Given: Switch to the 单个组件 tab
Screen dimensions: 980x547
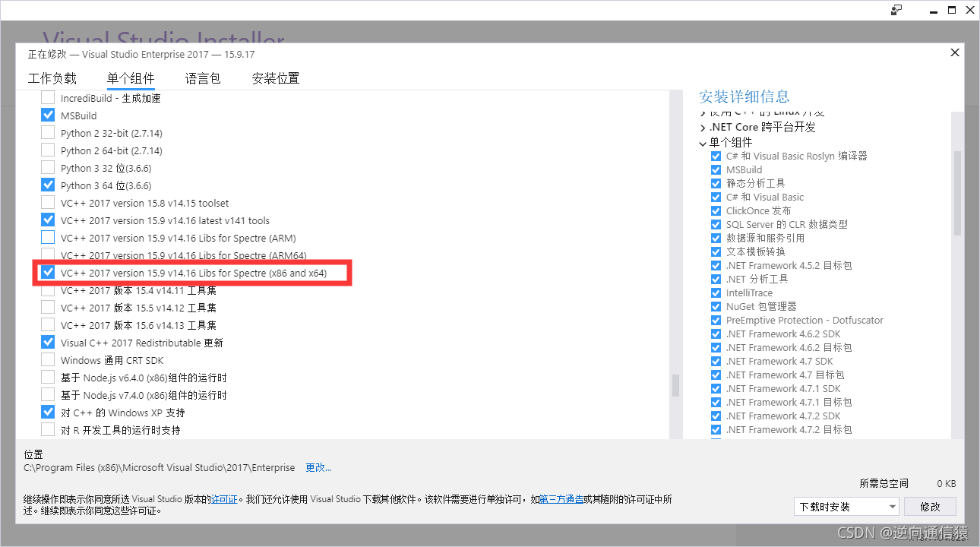Looking at the screenshot, I should [x=131, y=78].
